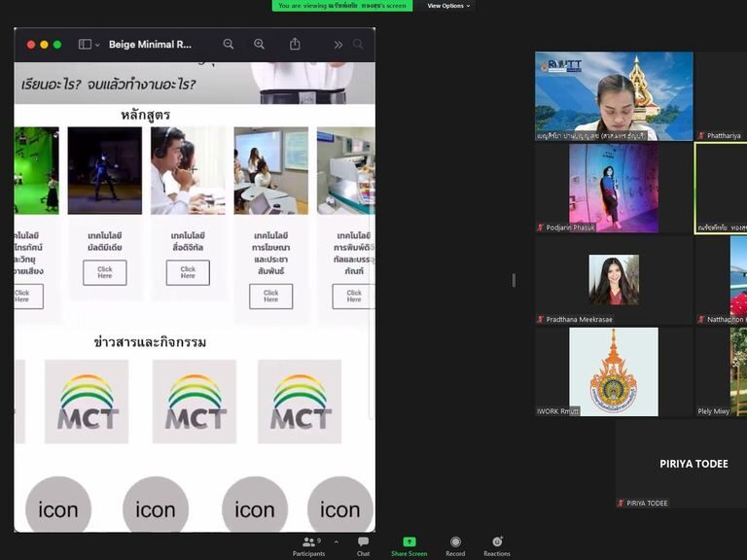Open the Reactions menu

coord(497,546)
